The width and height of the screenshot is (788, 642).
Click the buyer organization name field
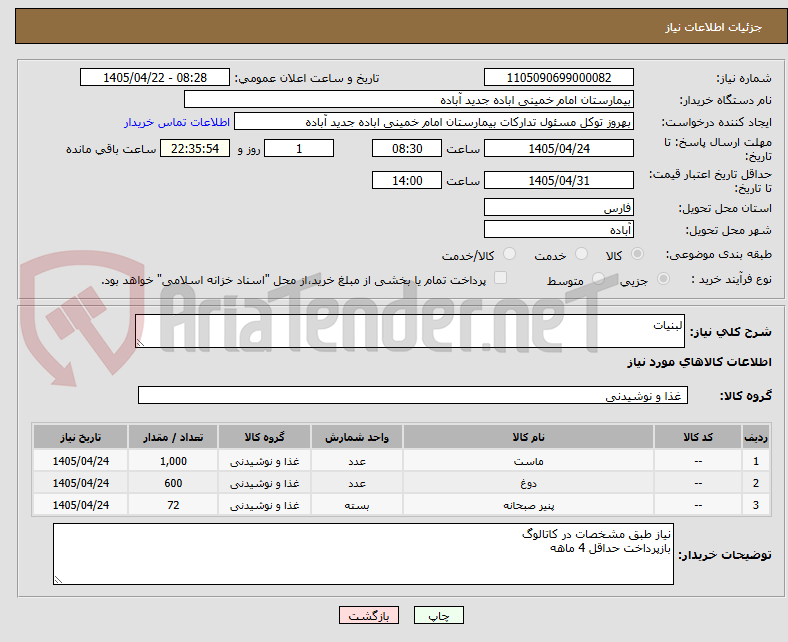pyautogui.click(x=409, y=100)
